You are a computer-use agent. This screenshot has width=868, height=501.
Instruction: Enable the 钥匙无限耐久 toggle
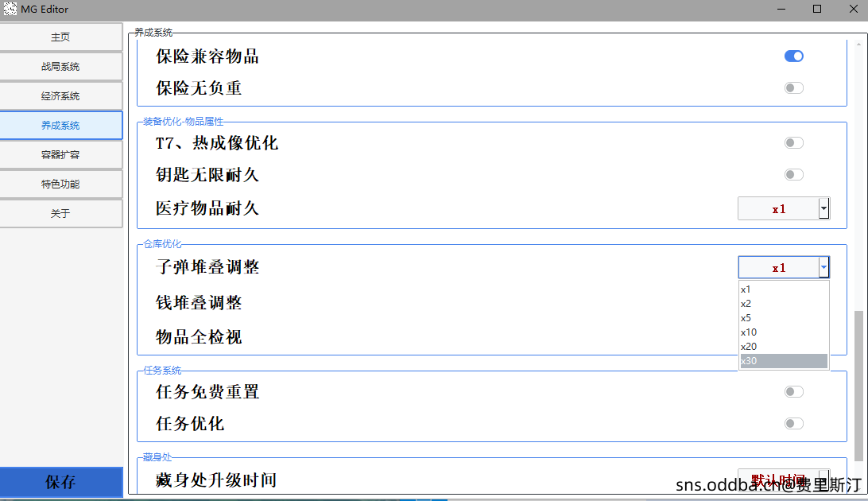point(794,175)
